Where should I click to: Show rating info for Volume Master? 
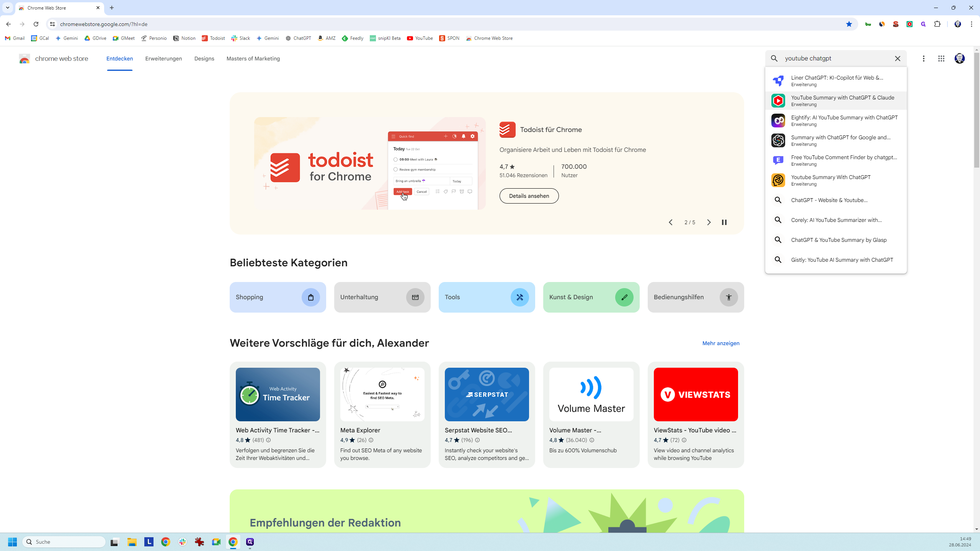[x=592, y=440]
